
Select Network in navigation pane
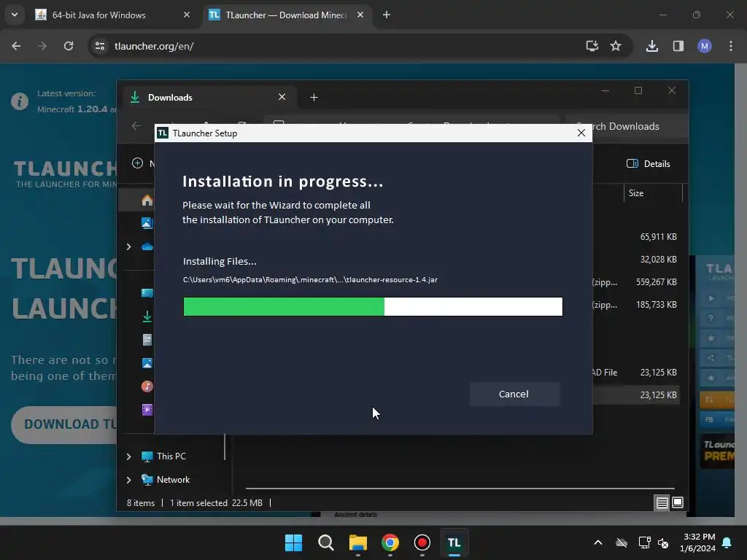click(x=172, y=480)
